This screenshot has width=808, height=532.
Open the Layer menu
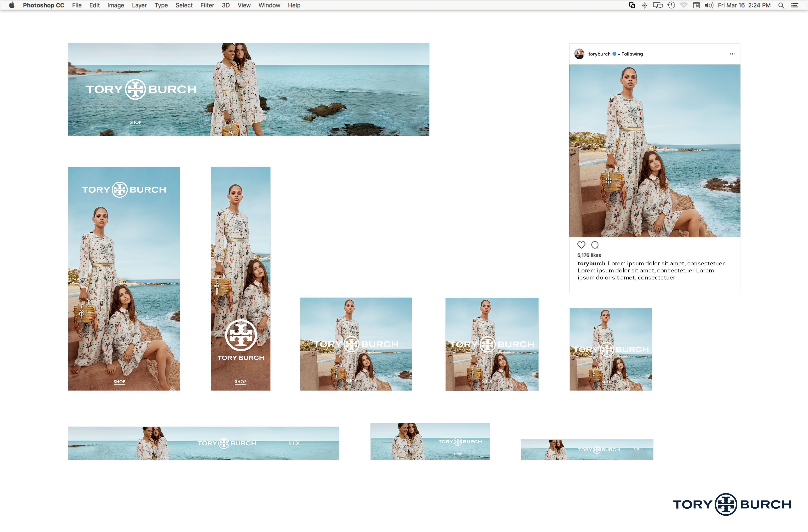click(139, 5)
